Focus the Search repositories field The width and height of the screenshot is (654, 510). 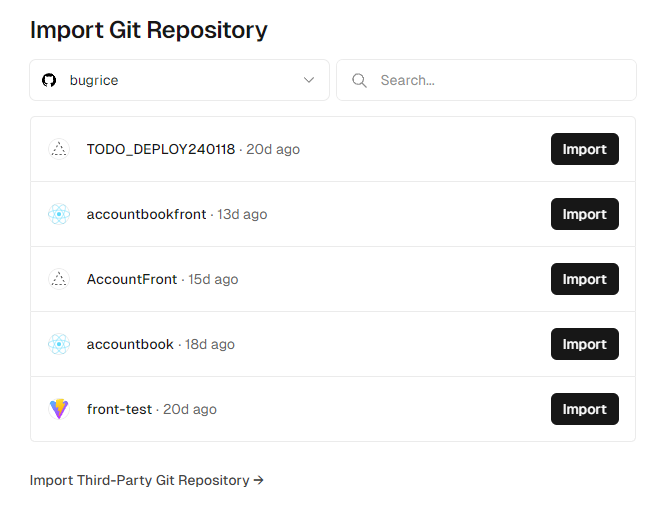point(486,80)
